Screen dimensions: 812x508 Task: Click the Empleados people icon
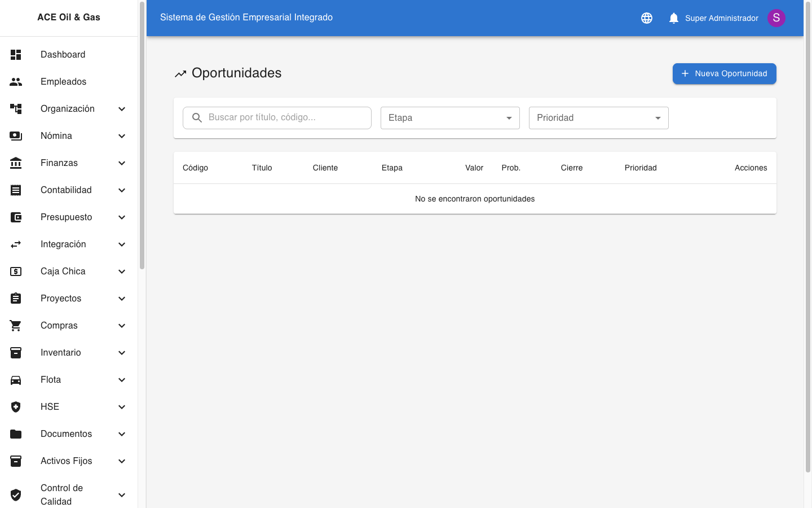16,82
